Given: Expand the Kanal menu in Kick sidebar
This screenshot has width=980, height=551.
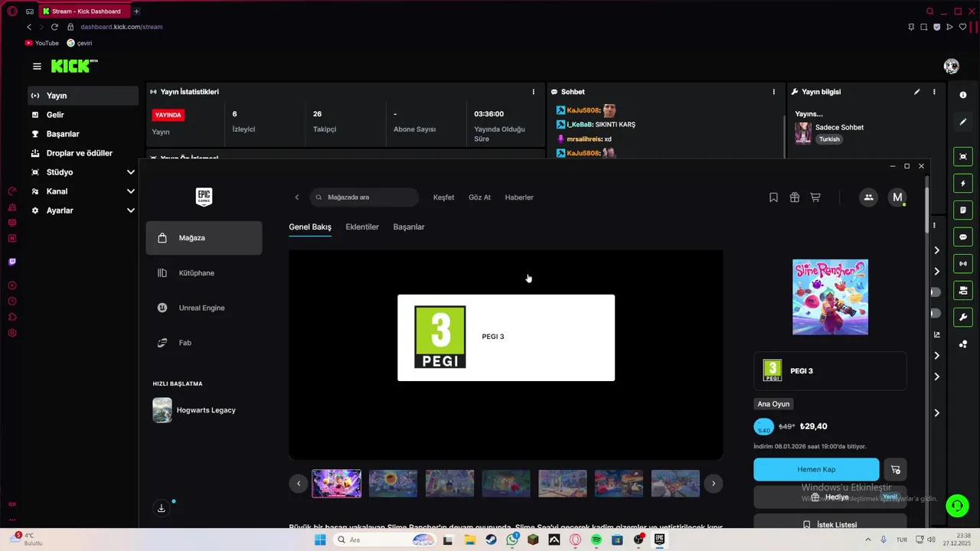Looking at the screenshot, I should (130, 191).
